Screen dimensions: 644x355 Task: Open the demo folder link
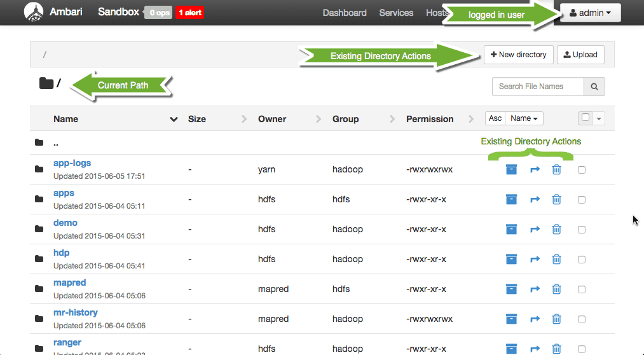point(65,223)
